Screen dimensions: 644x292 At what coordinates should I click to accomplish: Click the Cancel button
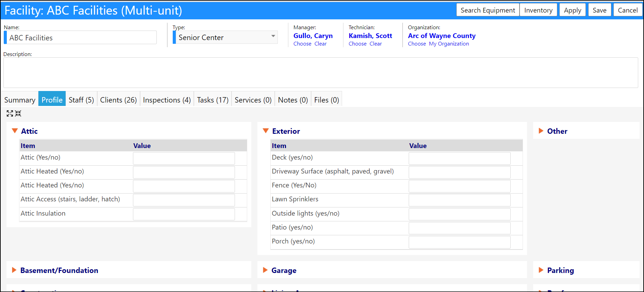(x=628, y=10)
